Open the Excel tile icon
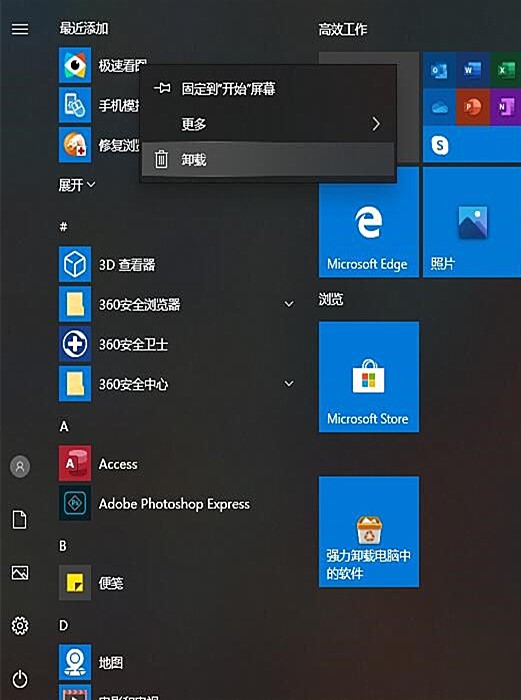The height and width of the screenshot is (700, 521). coord(506,70)
